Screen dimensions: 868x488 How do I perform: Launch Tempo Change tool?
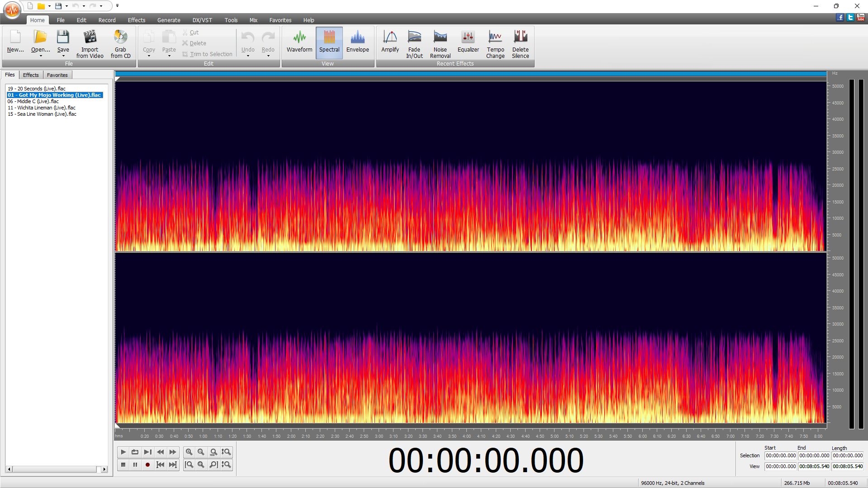tap(495, 43)
